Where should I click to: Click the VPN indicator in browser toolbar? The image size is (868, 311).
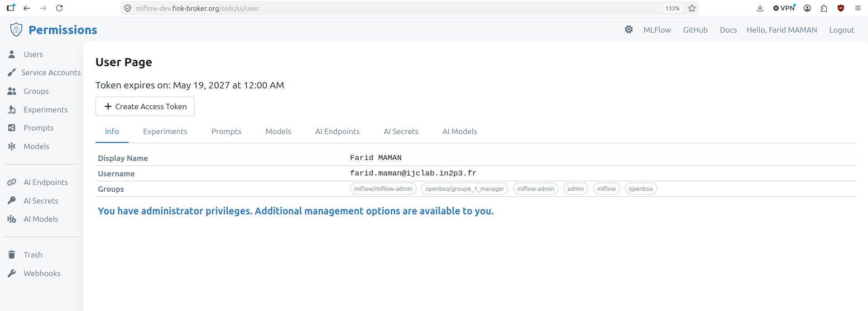(x=784, y=8)
